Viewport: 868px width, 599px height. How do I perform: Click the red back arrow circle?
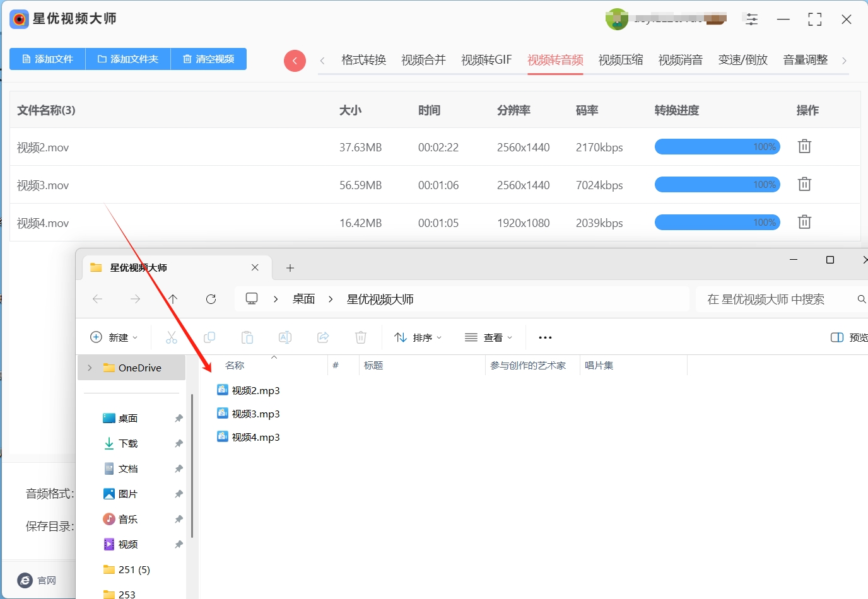click(x=295, y=61)
